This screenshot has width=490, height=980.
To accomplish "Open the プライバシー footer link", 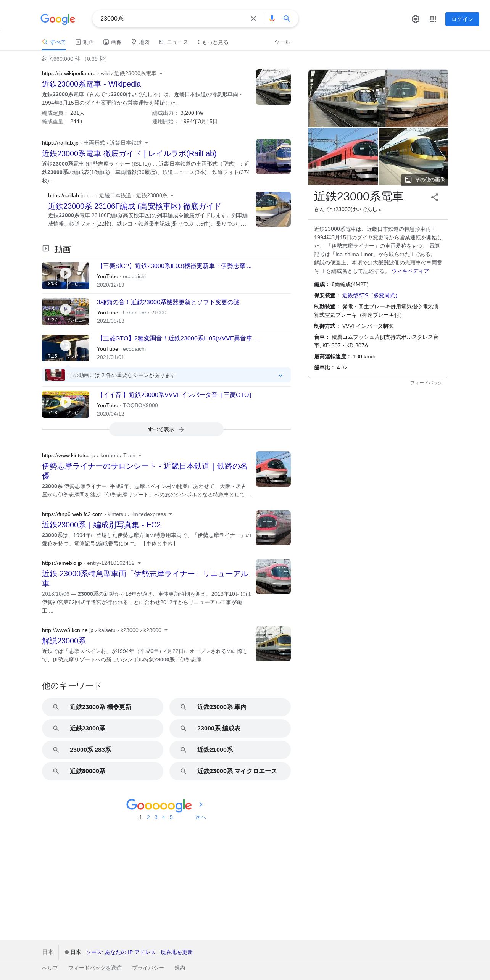I will coord(148,968).
